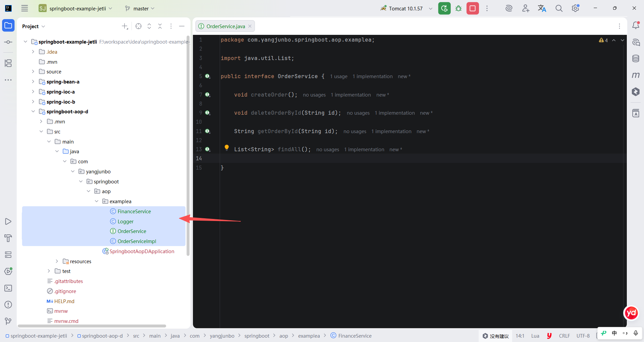
Task: Hide the Project panel with minimize dash
Action: pyautogui.click(x=182, y=26)
